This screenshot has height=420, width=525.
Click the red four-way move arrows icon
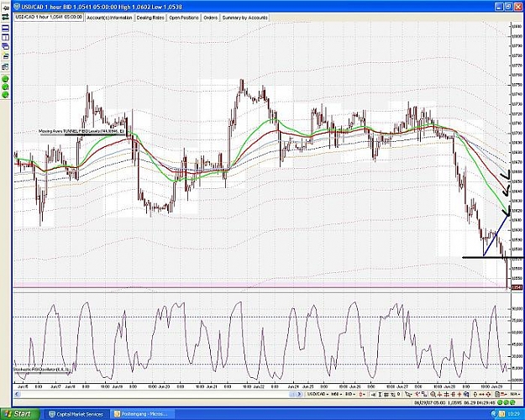tap(488, 394)
